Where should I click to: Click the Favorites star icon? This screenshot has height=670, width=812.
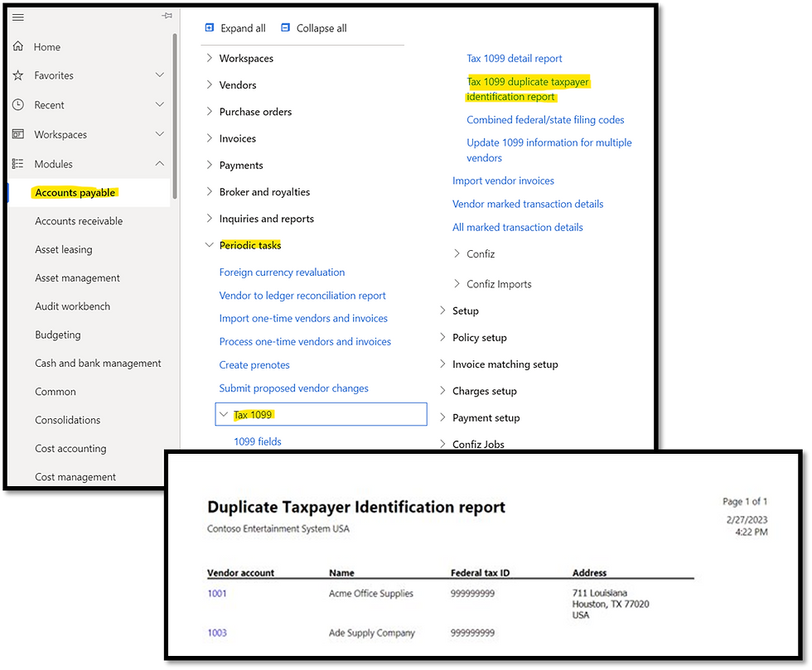click(x=18, y=75)
